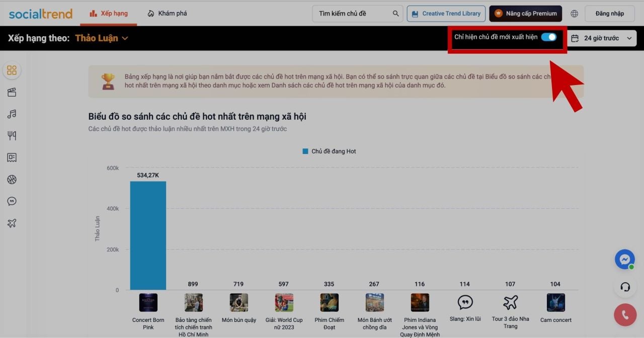Open the food fork-and-knife category
The width and height of the screenshot is (644, 338).
(12, 136)
